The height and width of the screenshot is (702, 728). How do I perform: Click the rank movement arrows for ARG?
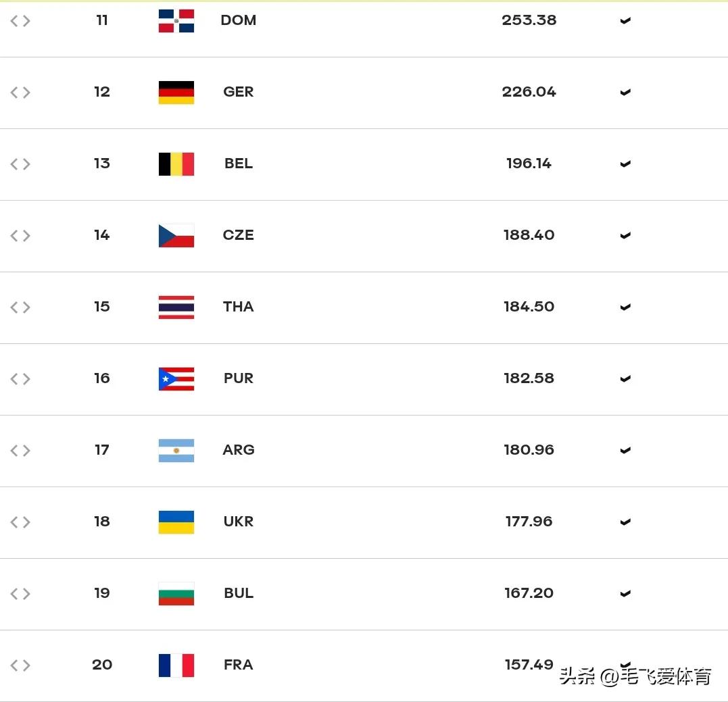click(20, 451)
